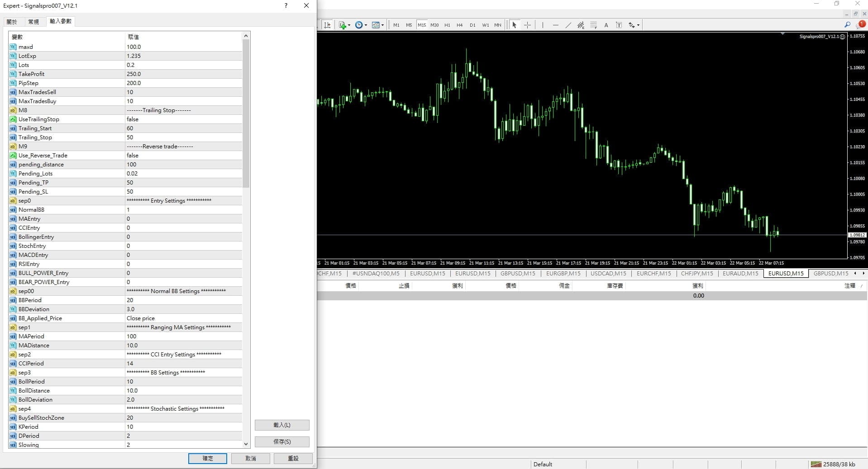This screenshot has height=469, width=868.
Task: Click the parameter list vertical scrollbar
Action: click(x=246, y=113)
